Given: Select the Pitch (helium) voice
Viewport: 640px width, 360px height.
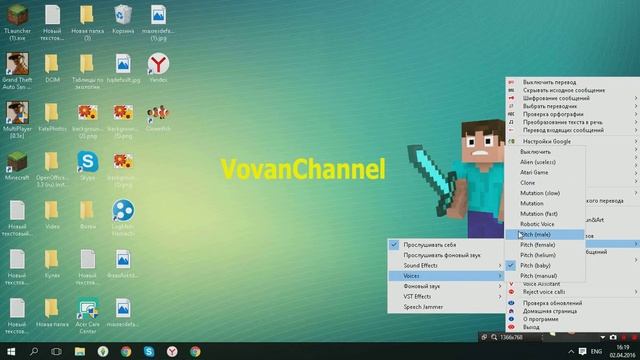Looking at the screenshot, I should pyautogui.click(x=545, y=255).
